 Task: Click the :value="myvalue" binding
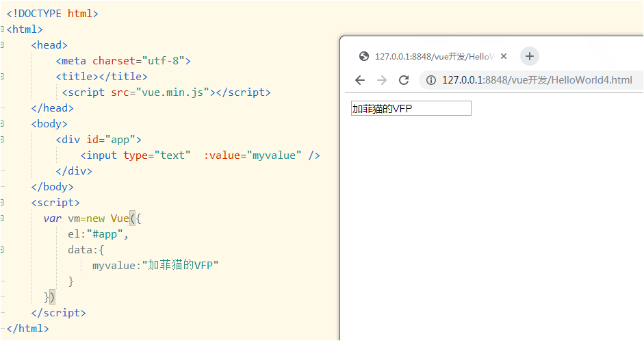[253, 155]
